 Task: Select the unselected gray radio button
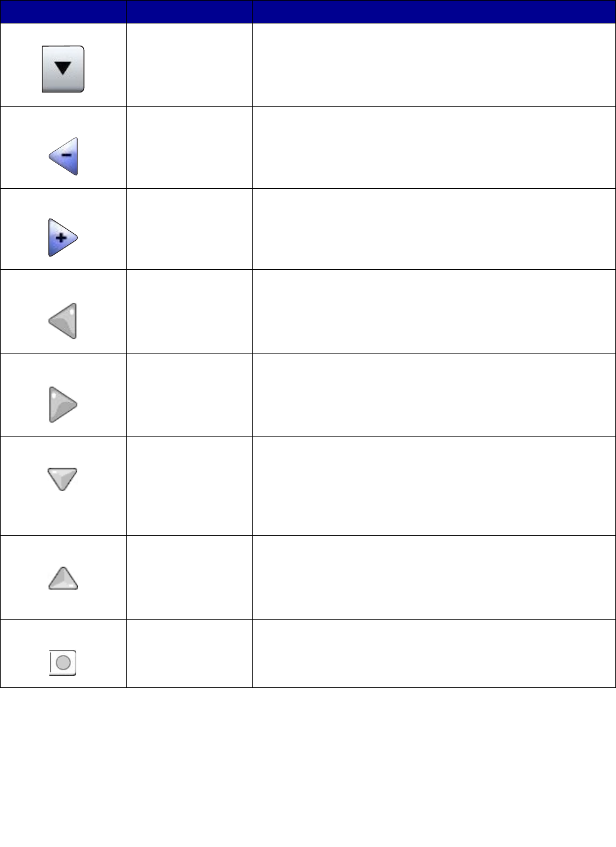point(63,663)
